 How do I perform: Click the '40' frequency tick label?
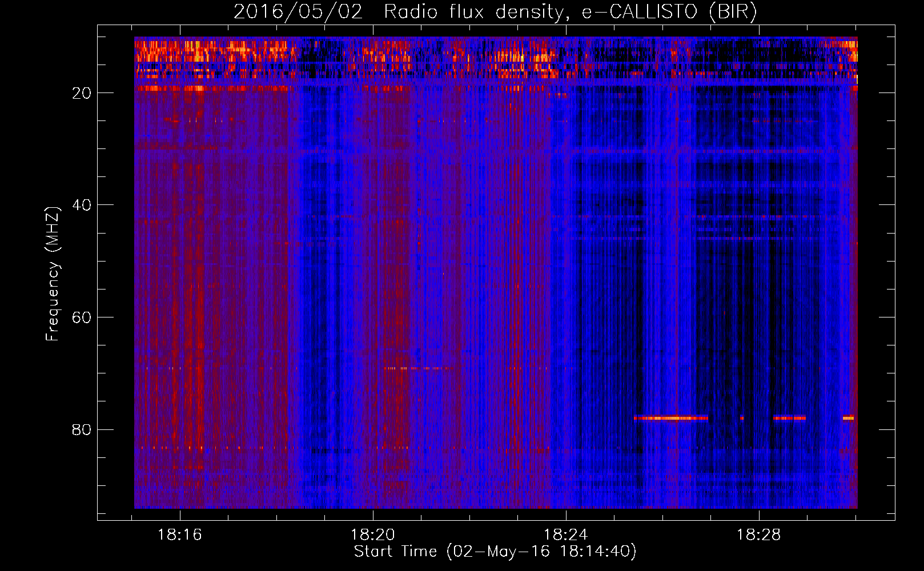click(x=82, y=205)
